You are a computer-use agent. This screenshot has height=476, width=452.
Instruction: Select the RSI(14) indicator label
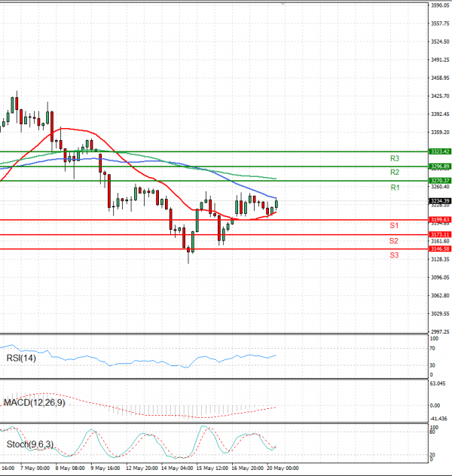pyautogui.click(x=22, y=358)
